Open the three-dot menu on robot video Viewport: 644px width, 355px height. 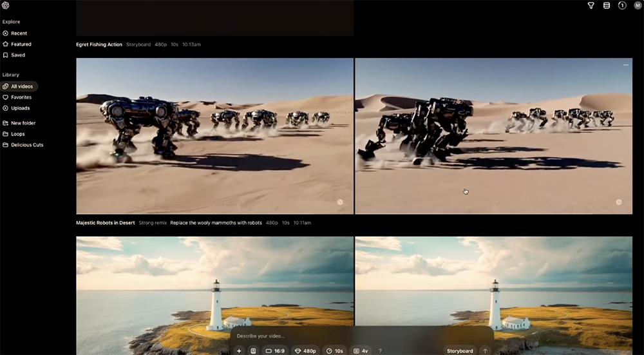tap(625, 65)
